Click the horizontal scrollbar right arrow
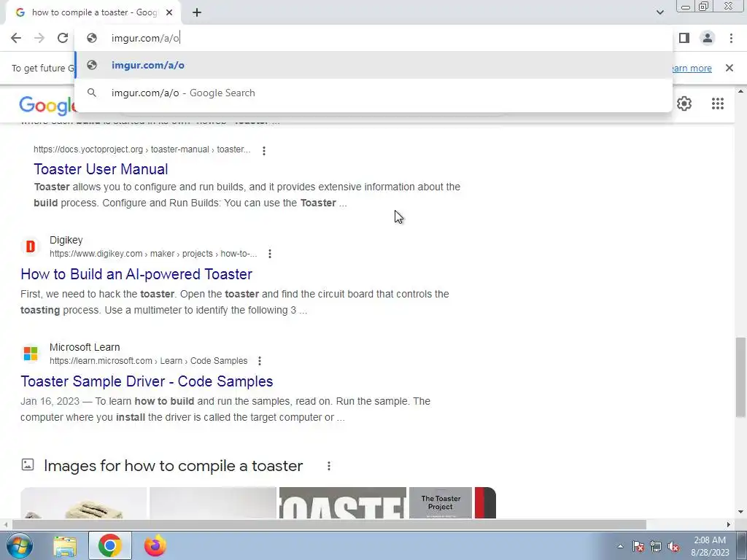747x560 pixels. click(729, 525)
